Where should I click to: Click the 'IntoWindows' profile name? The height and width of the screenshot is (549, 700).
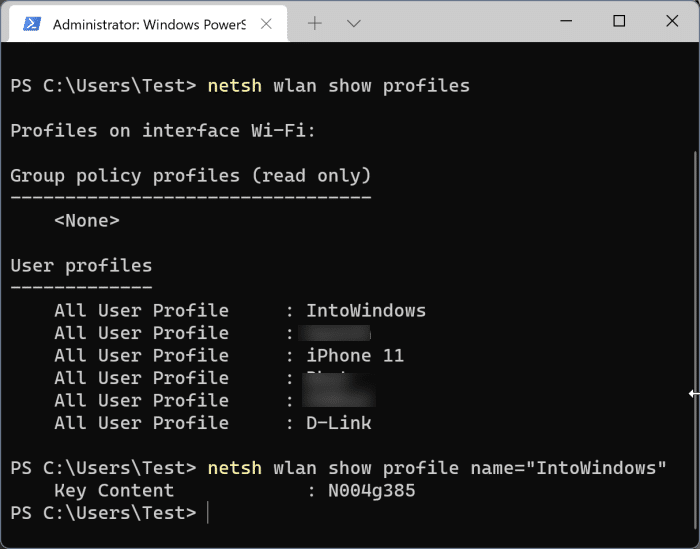[366, 311]
